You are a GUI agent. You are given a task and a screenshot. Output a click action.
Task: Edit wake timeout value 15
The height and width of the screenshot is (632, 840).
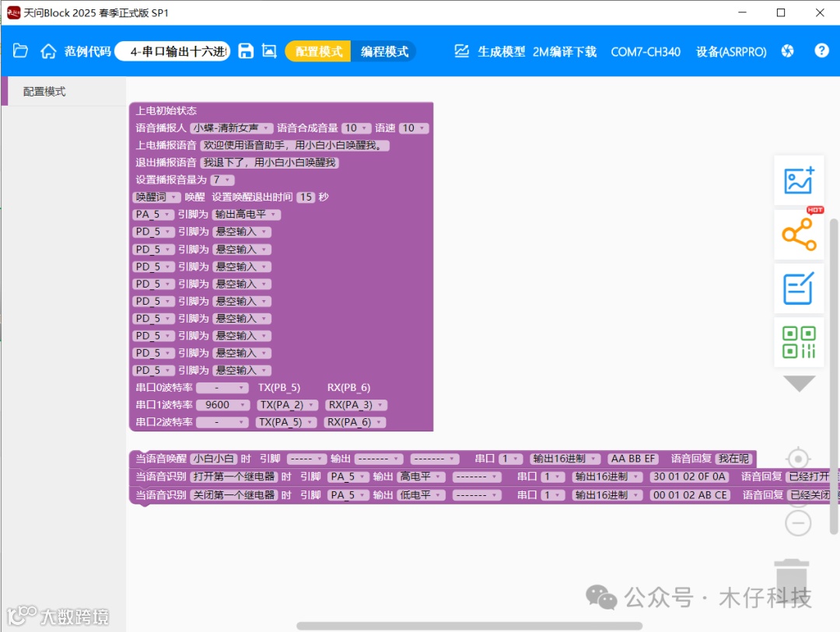tap(306, 197)
